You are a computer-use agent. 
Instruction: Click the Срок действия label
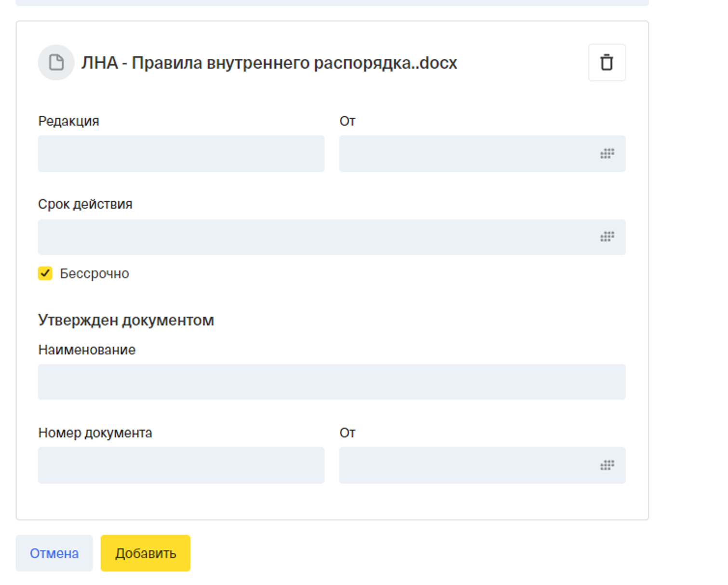[x=85, y=204]
